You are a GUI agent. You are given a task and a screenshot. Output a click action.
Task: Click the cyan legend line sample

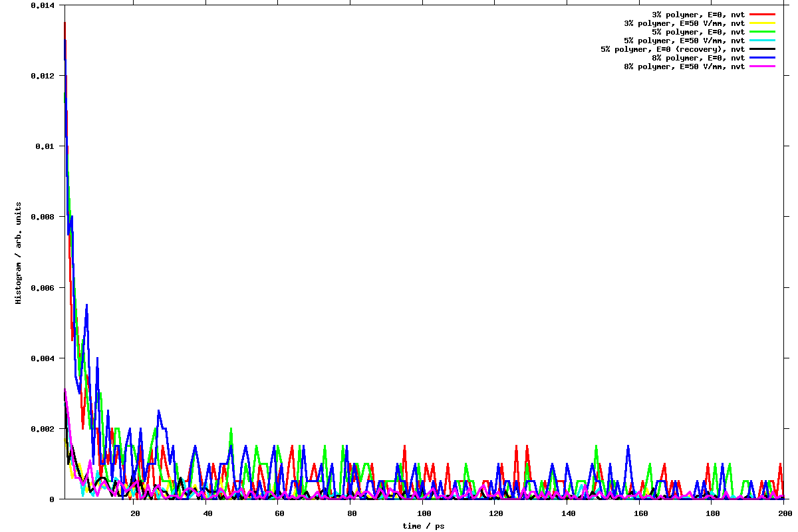tap(763, 40)
